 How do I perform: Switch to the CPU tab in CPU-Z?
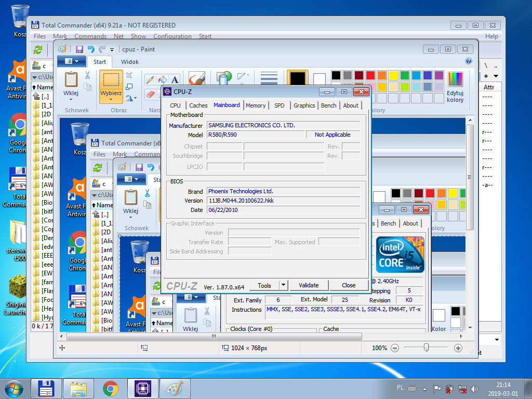coord(176,105)
